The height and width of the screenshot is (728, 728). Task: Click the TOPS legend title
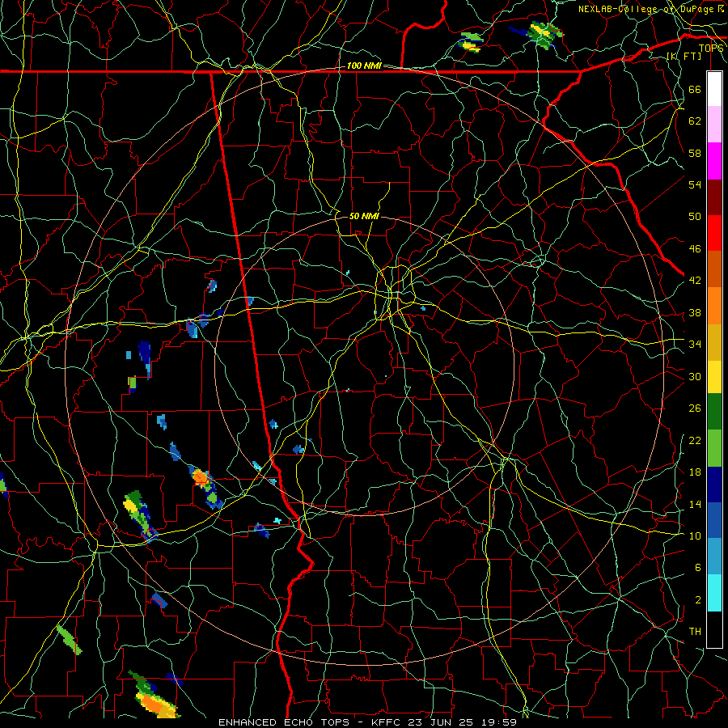(x=711, y=48)
